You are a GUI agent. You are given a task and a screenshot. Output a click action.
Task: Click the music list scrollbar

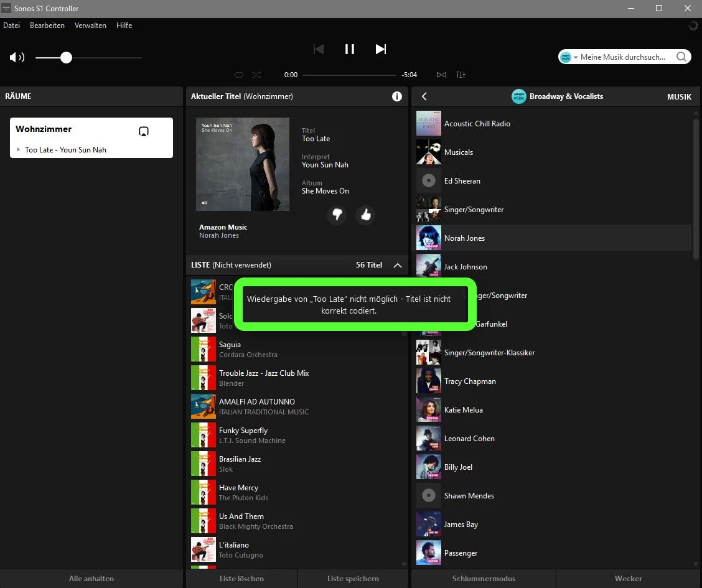pos(696,188)
